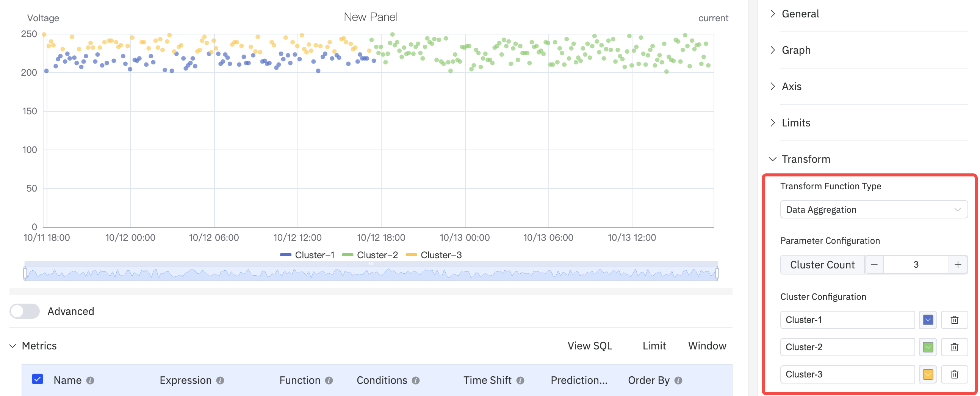Screen dimensions: 980x396
Task: Open the Transform Function Type dropdown
Action: tap(874, 209)
